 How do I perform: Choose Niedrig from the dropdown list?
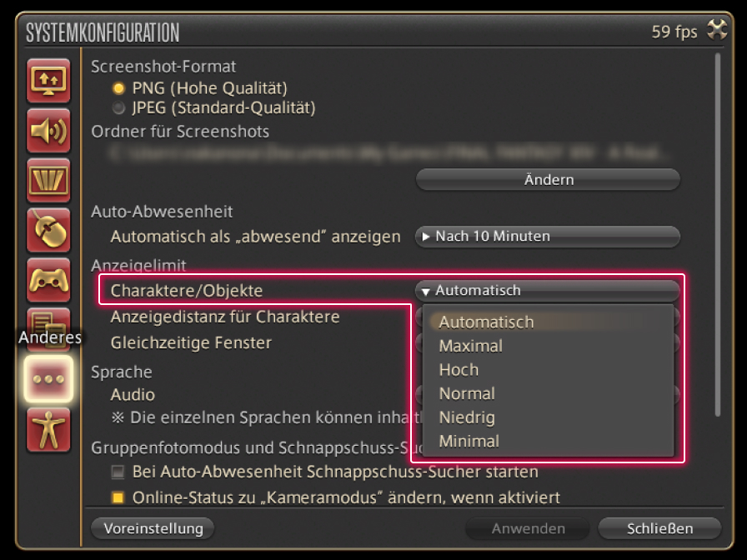[x=467, y=417]
